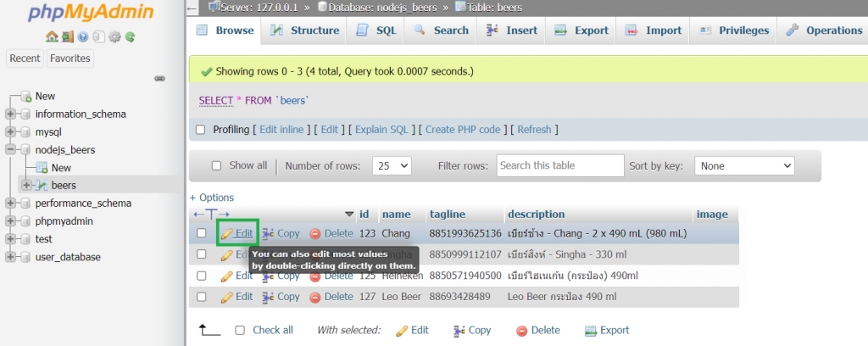The height and width of the screenshot is (346, 868).
Task: Select the test database in tree
Action: point(44,239)
